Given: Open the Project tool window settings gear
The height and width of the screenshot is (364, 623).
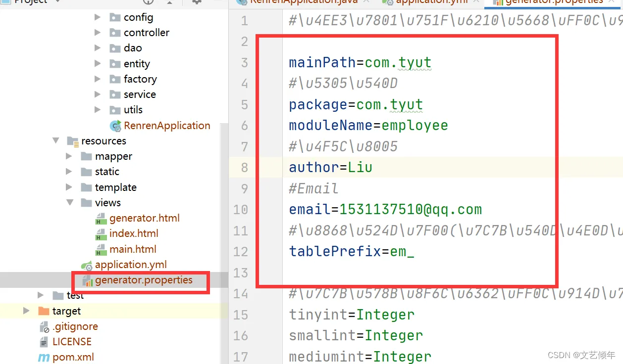Looking at the screenshot, I should (x=197, y=1).
